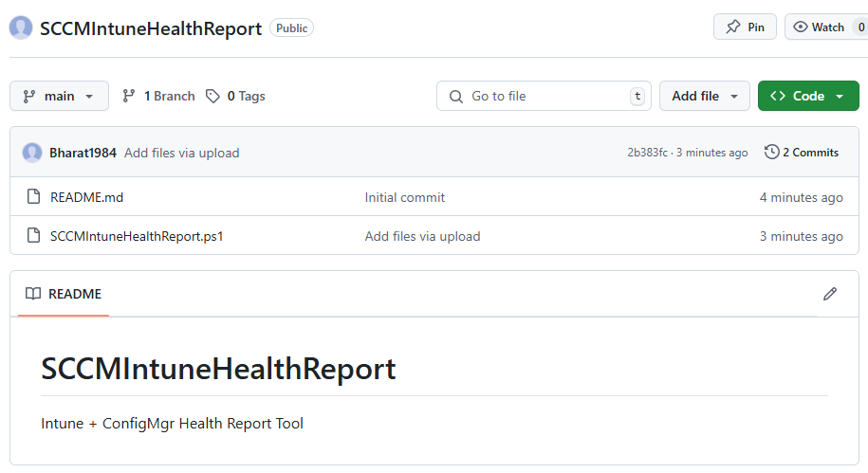Click the Watch button label
Screen dimensions: 868x473
827,27
